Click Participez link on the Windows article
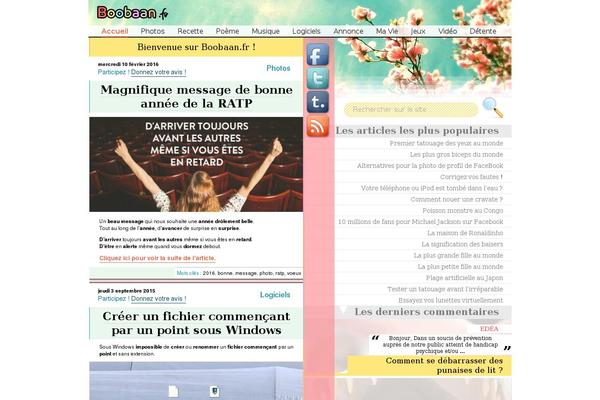Screen dimensions: 600x400 [112, 299]
